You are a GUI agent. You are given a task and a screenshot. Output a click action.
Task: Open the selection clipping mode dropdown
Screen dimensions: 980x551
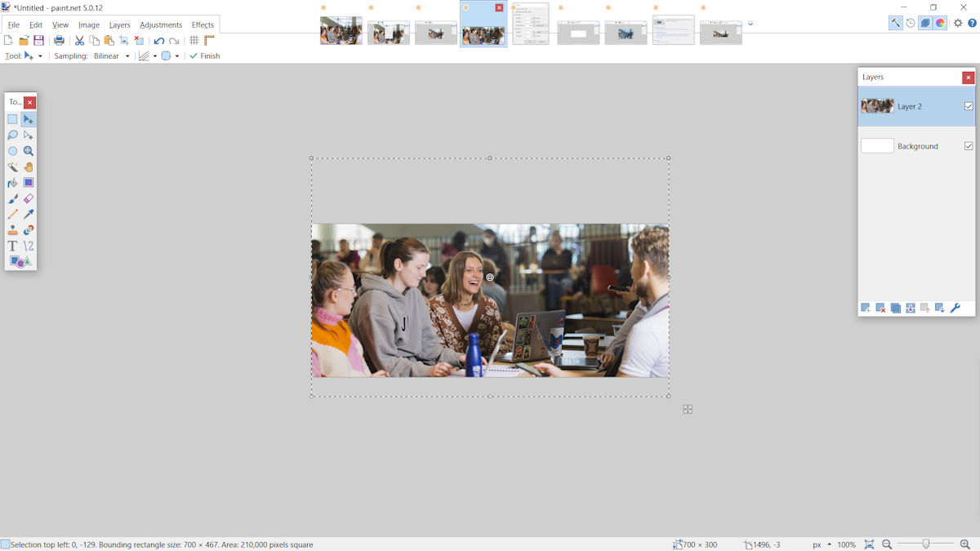(x=170, y=56)
